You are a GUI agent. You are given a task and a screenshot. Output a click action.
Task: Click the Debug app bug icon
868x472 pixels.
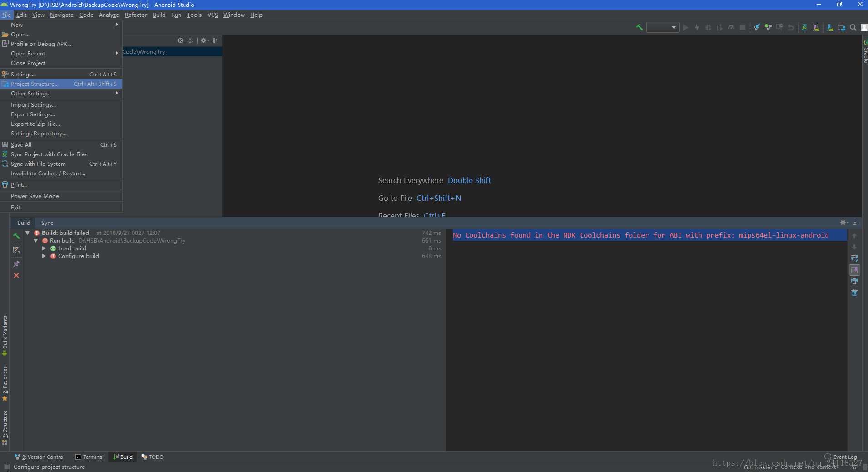coord(708,28)
